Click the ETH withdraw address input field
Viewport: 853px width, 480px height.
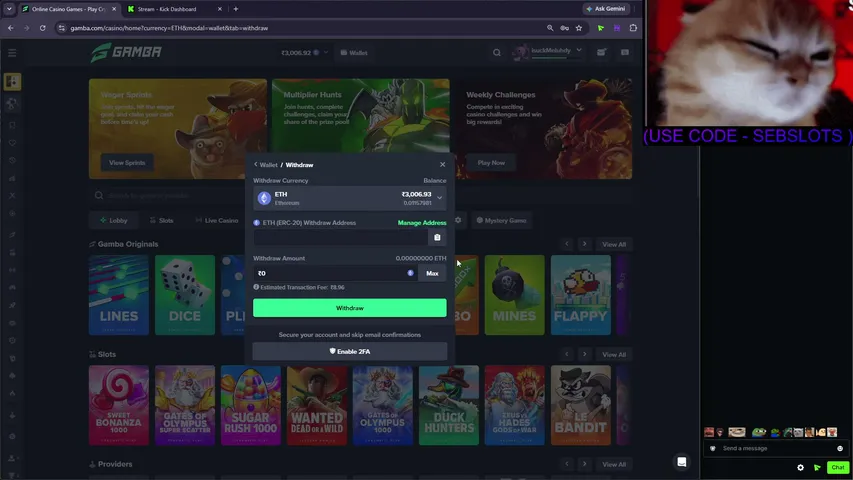tap(341, 237)
